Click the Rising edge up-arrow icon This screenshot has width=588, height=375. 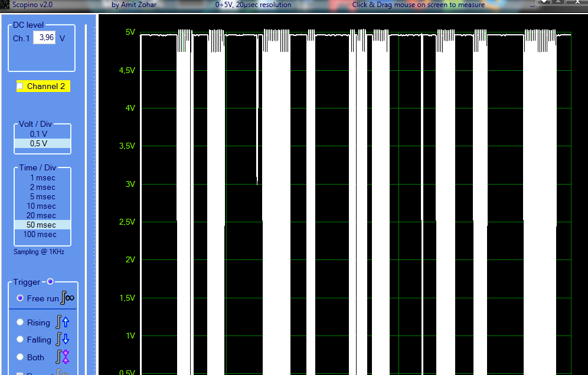click(65, 322)
